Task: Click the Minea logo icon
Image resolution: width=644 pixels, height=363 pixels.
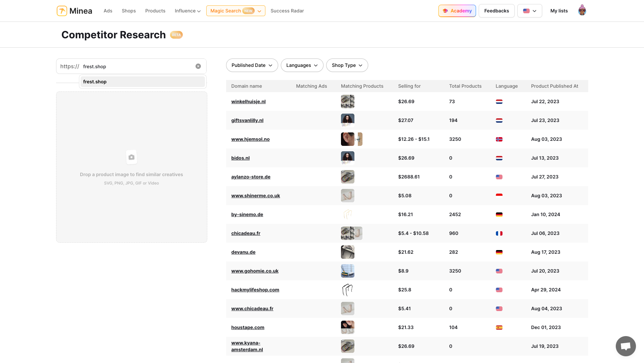Action: tap(62, 10)
